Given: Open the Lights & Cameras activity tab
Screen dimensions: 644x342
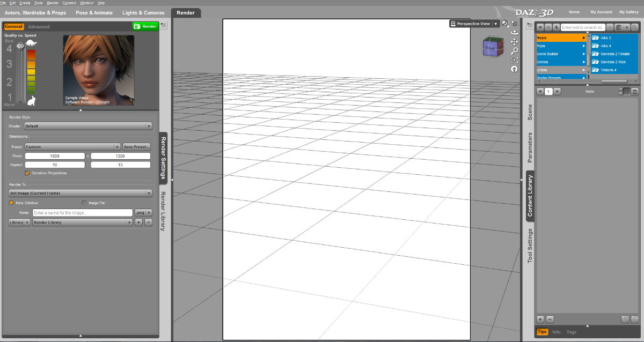Looking at the screenshot, I should [143, 12].
